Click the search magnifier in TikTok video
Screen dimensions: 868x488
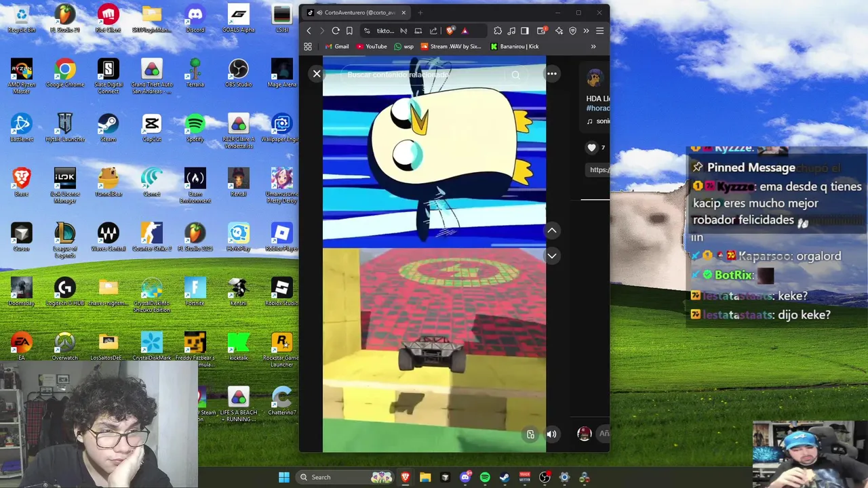pyautogui.click(x=516, y=75)
